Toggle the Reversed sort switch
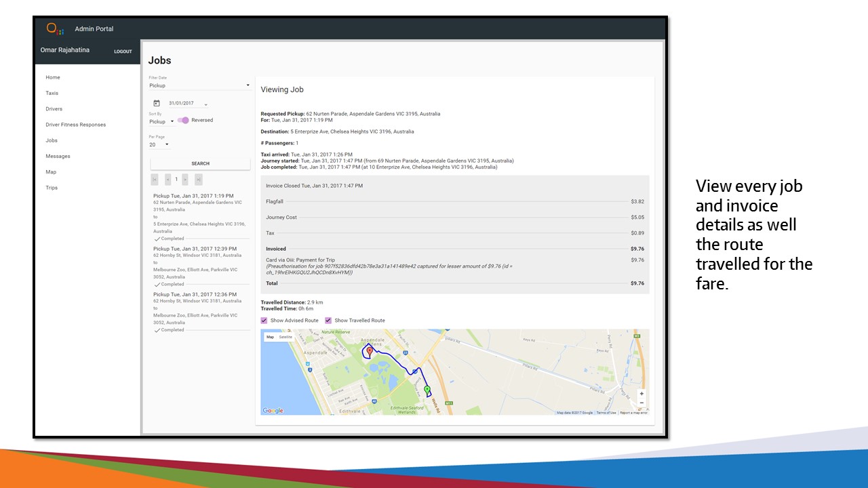Screen dimensions: 868x488 tap(183, 121)
